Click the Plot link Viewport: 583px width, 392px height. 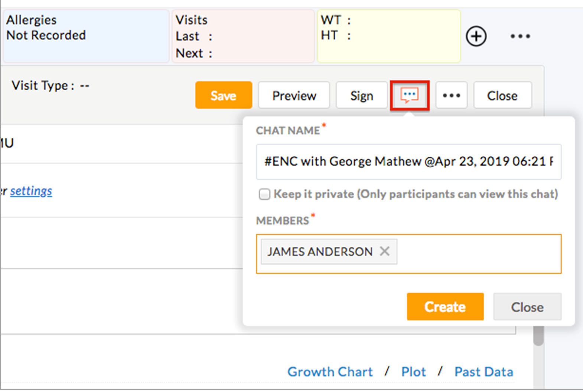point(413,372)
